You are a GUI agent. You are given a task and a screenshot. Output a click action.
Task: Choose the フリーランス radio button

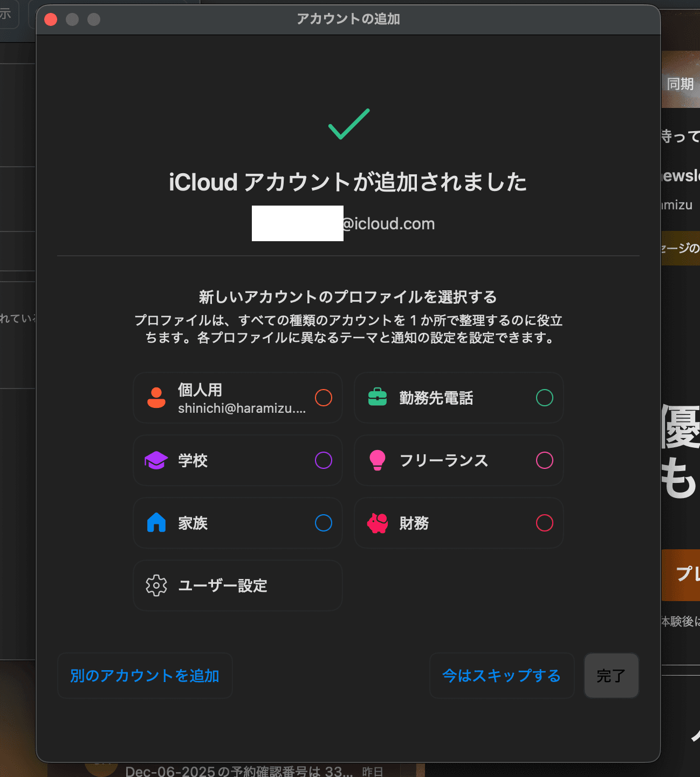pos(545,460)
